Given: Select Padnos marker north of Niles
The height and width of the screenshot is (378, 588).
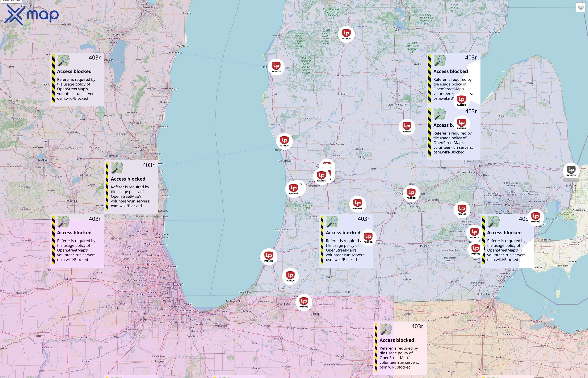Looking at the screenshot, I should [290, 276].
